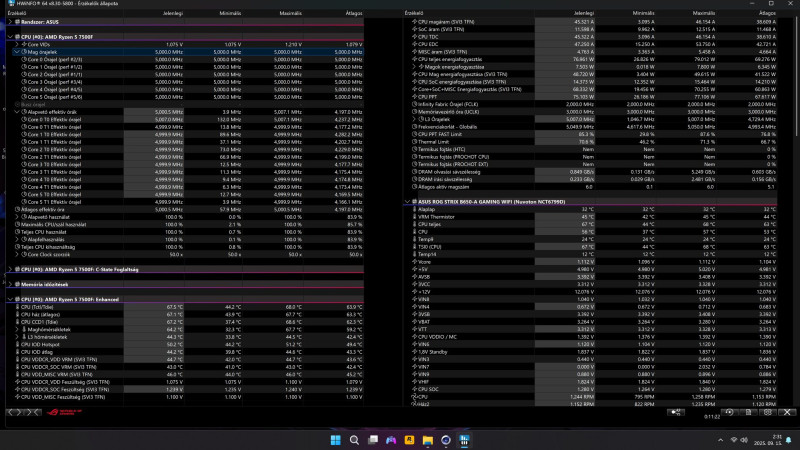Viewport: 800px width, 450px height.
Task: Show hidden tray icons chevron
Action: (720, 440)
